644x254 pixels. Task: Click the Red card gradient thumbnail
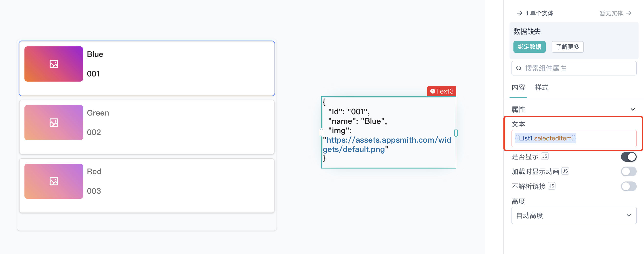[54, 181]
